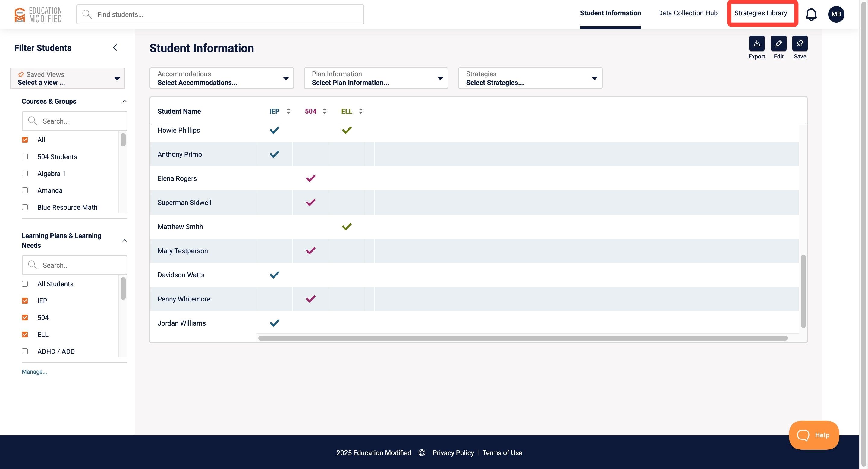The image size is (868, 469).
Task: Click the Manage... link
Action: (x=34, y=372)
